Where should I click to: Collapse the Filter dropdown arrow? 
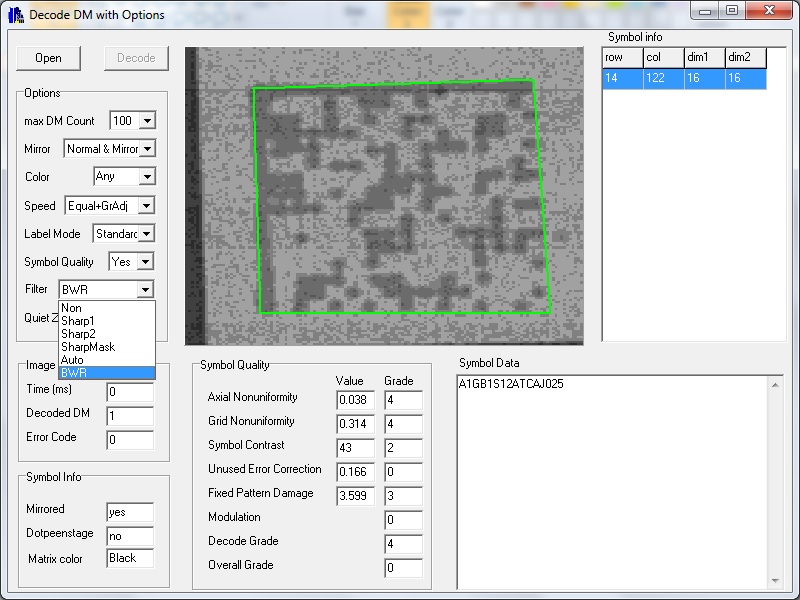tap(145, 290)
